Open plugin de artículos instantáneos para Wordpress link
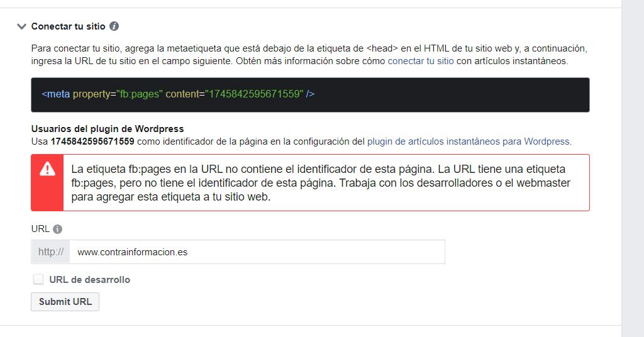The image size is (644, 337). point(468,141)
